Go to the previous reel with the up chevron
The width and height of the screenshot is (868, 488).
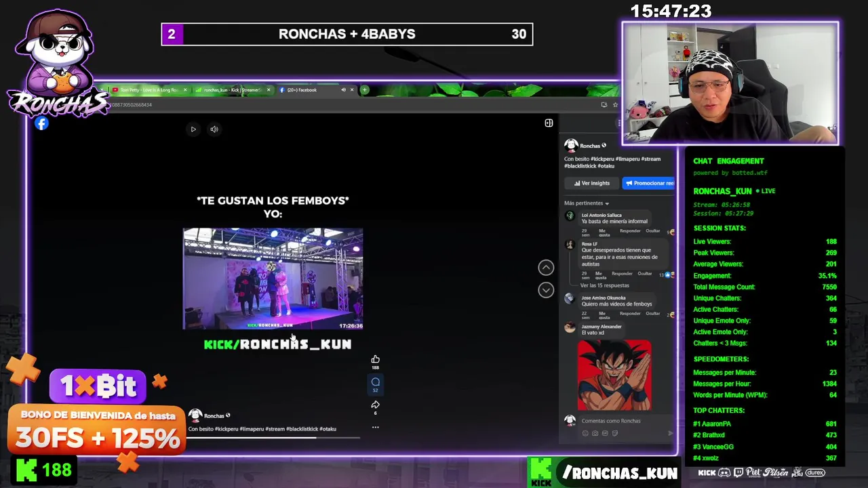click(x=546, y=268)
